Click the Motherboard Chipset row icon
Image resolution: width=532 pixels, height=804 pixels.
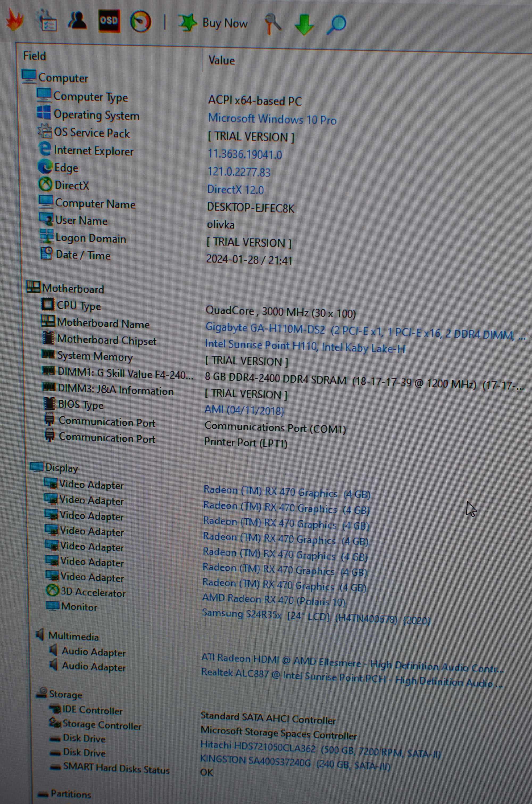pyautogui.click(x=48, y=338)
